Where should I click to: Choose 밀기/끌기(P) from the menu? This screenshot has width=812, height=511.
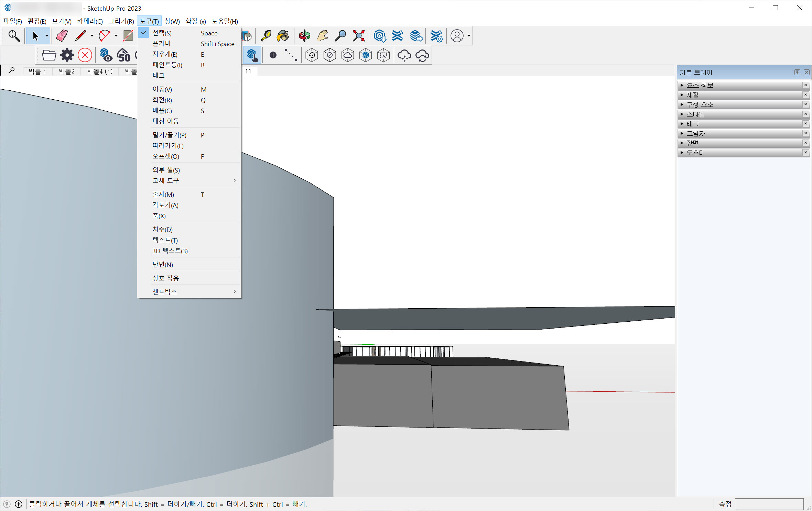tap(169, 135)
